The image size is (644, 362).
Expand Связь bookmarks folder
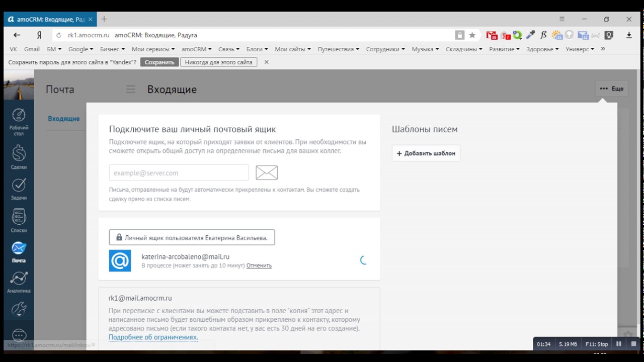pyautogui.click(x=229, y=49)
